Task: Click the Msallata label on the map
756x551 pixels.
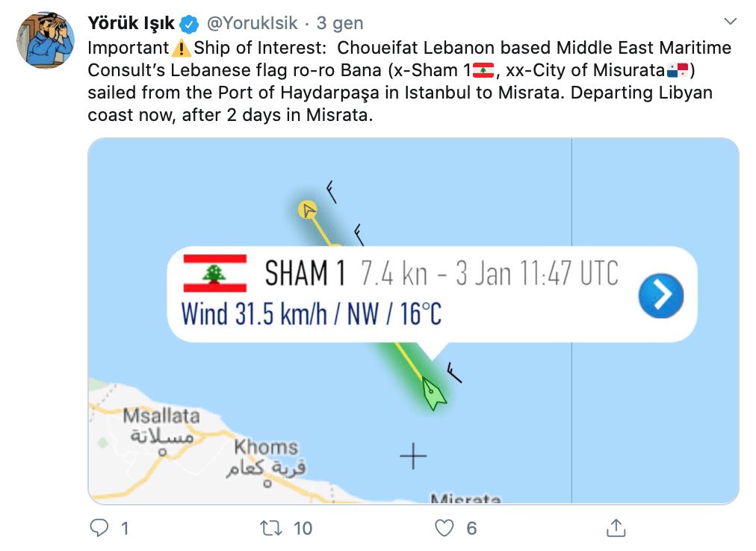Action: 161,415
